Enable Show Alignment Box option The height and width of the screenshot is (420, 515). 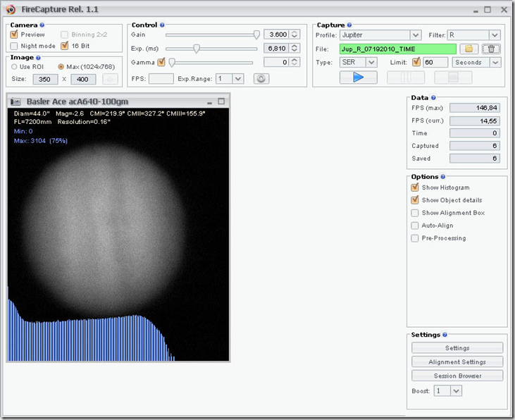tap(415, 213)
